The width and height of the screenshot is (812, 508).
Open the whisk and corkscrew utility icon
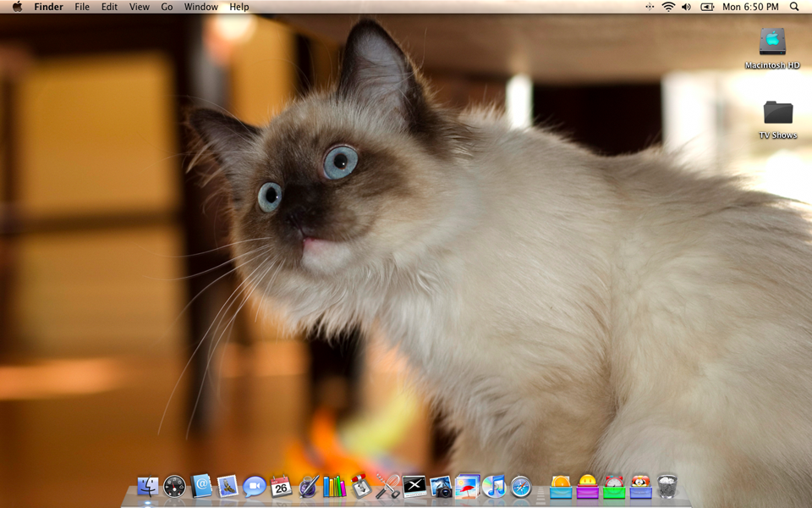pos(387,486)
